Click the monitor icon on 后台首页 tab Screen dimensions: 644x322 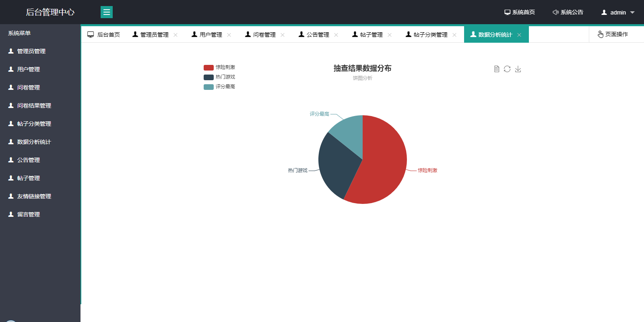pos(91,35)
